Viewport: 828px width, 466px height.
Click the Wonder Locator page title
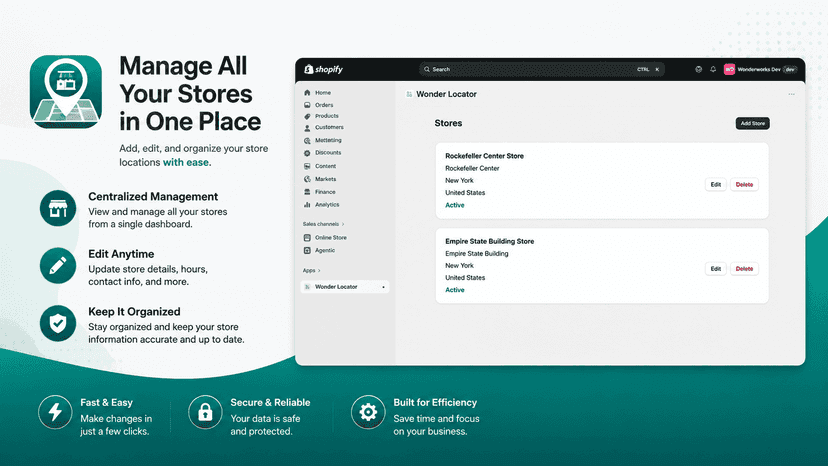pos(446,94)
